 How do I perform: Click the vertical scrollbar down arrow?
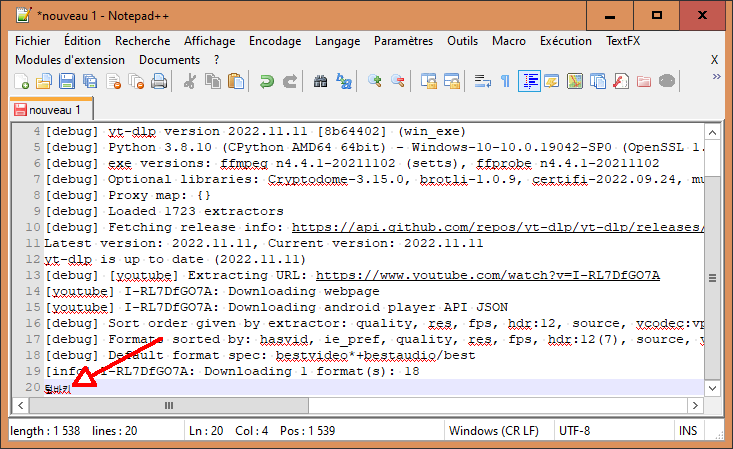[x=712, y=388]
